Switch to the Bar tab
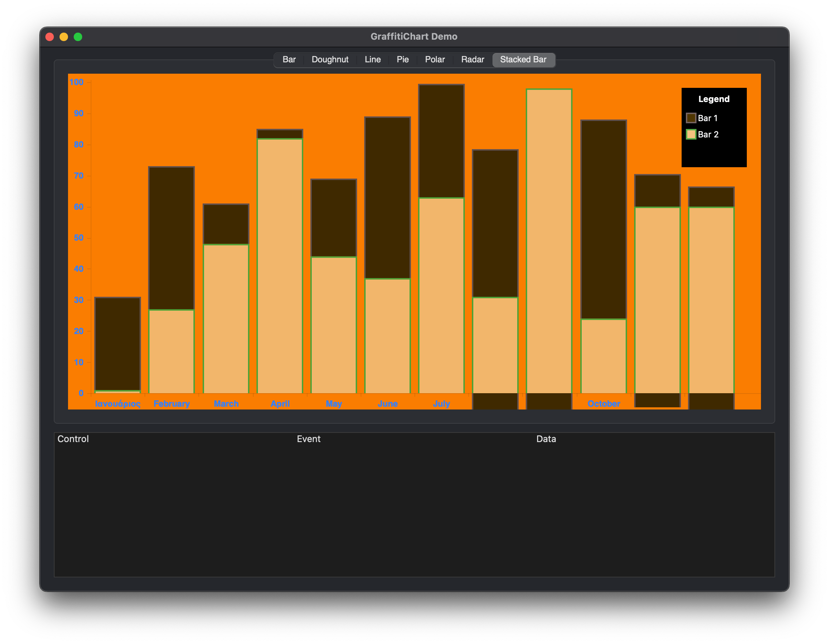 point(289,60)
